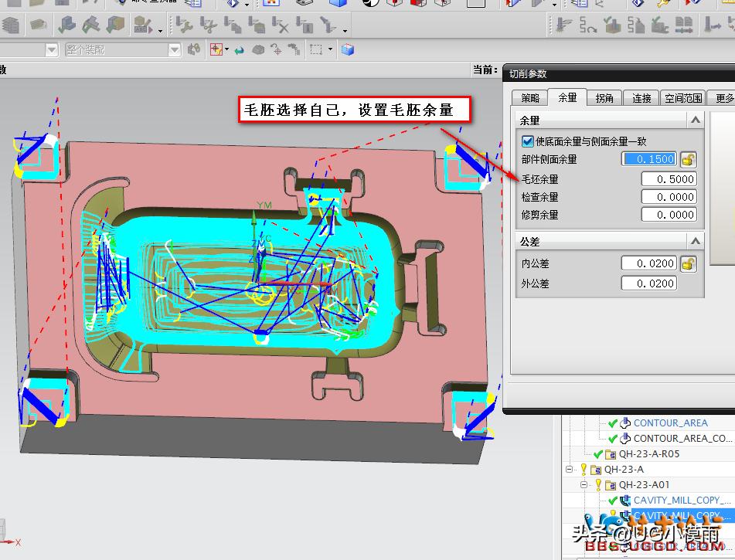This screenshot has height=560, width=735.
Task: Open the 拐角 tab
Action: 604,98
